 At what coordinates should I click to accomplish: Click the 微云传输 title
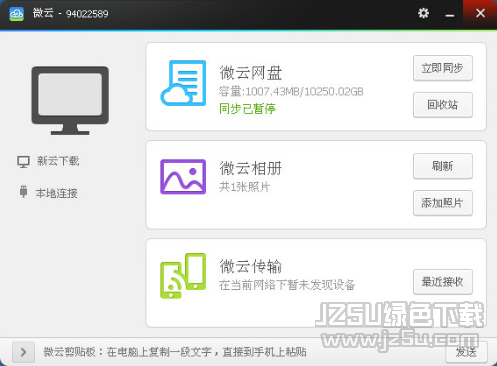point(251,266)
